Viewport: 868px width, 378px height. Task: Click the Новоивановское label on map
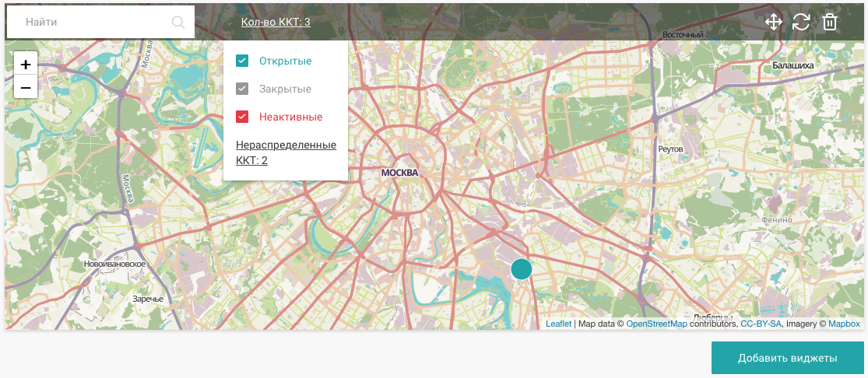click(x=114, y=264)
